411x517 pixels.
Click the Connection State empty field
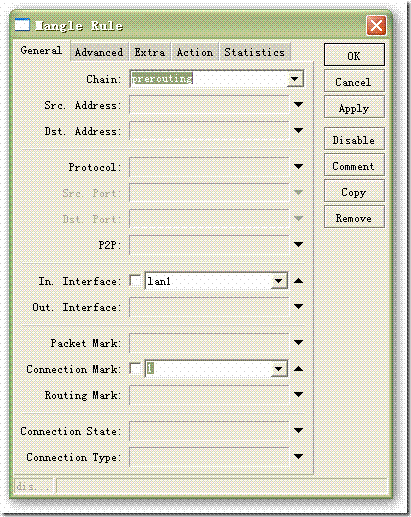pyautogui.click(x=209, y=431)
